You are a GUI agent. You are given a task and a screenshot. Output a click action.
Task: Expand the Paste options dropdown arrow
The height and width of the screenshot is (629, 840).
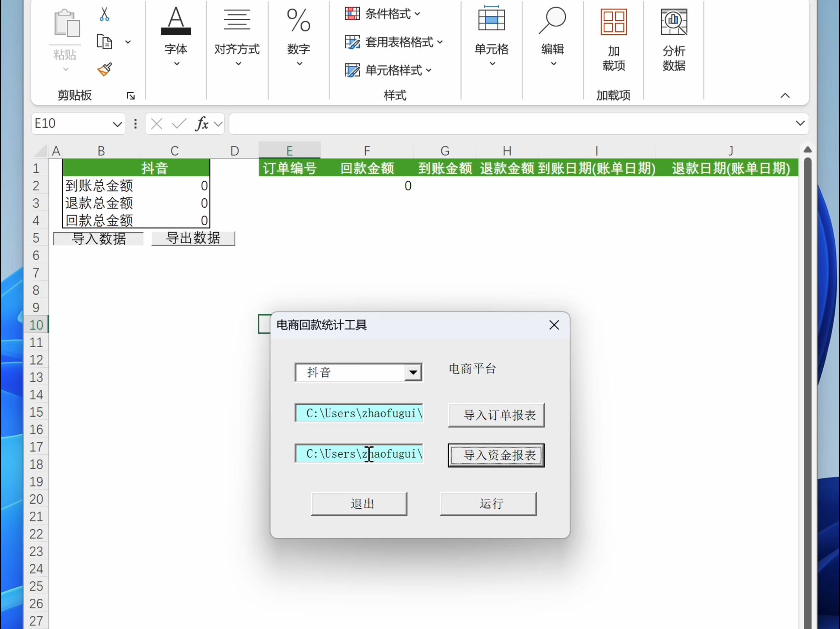[66, 70]
